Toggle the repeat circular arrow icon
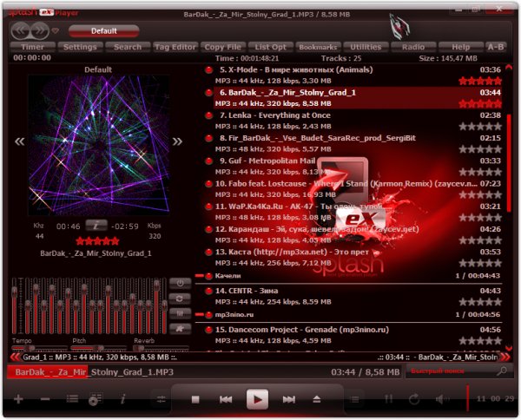The height and width of the screenshot is (420, 521). tap(414, 399)
